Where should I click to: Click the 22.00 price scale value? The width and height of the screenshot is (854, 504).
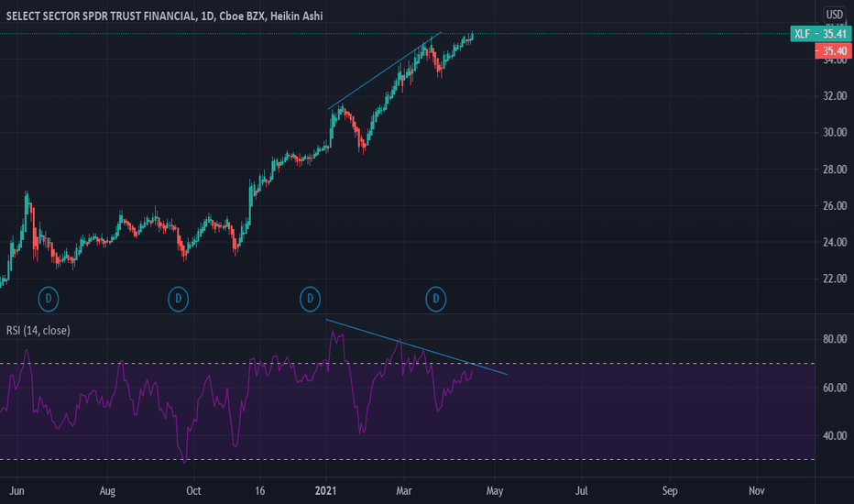pyautogui.click(x=835, y=279)
